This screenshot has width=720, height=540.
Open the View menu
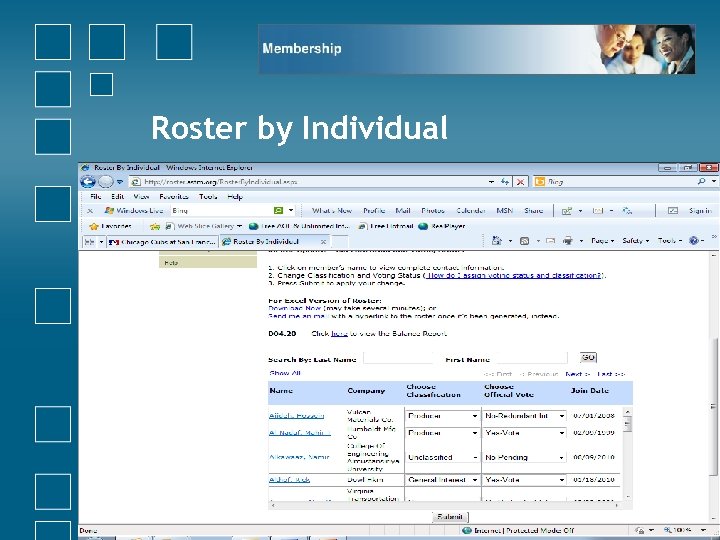[x=141, y=197]
